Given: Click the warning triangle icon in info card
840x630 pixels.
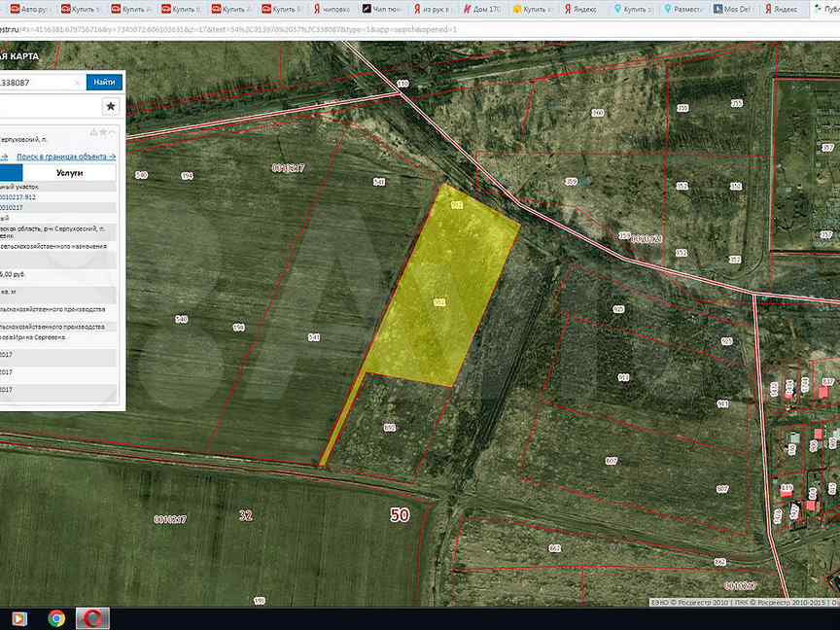Looking at the screenshot, I should [x=94, y=132].
